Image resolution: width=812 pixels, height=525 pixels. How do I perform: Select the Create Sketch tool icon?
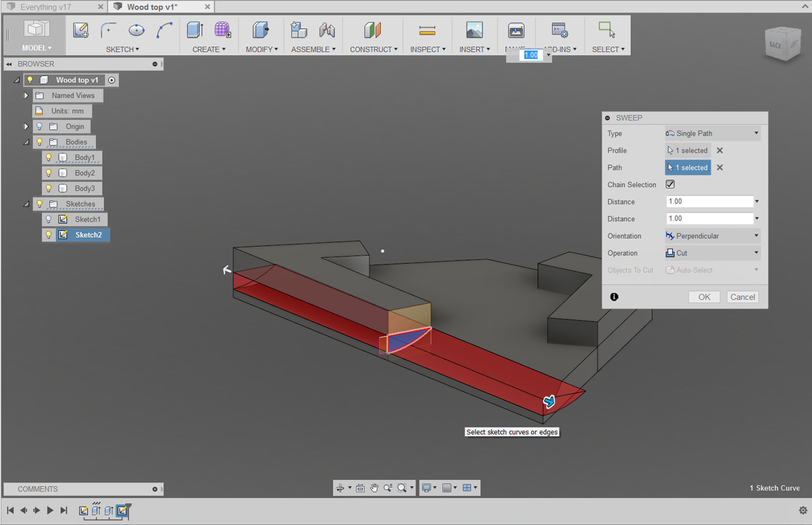(x=81, y=30)
